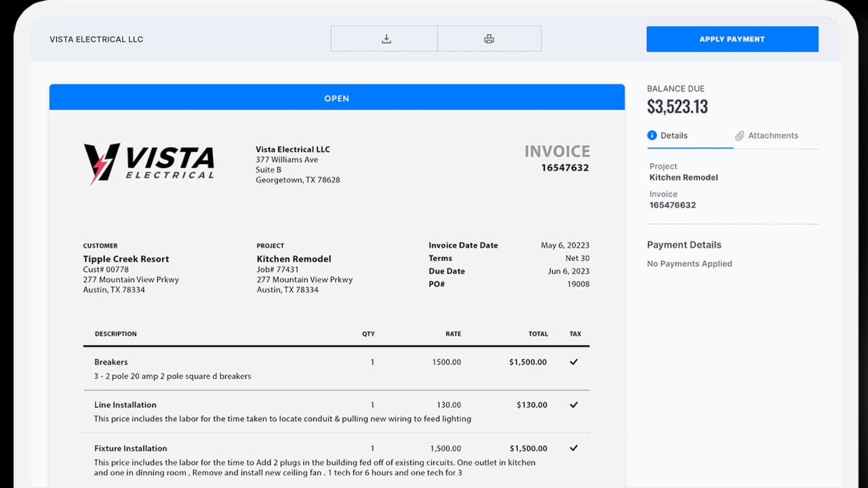The width and height of the screenshot is (868, 488).
Task: Click the No Payments Applied text
Action: point(690,264)
